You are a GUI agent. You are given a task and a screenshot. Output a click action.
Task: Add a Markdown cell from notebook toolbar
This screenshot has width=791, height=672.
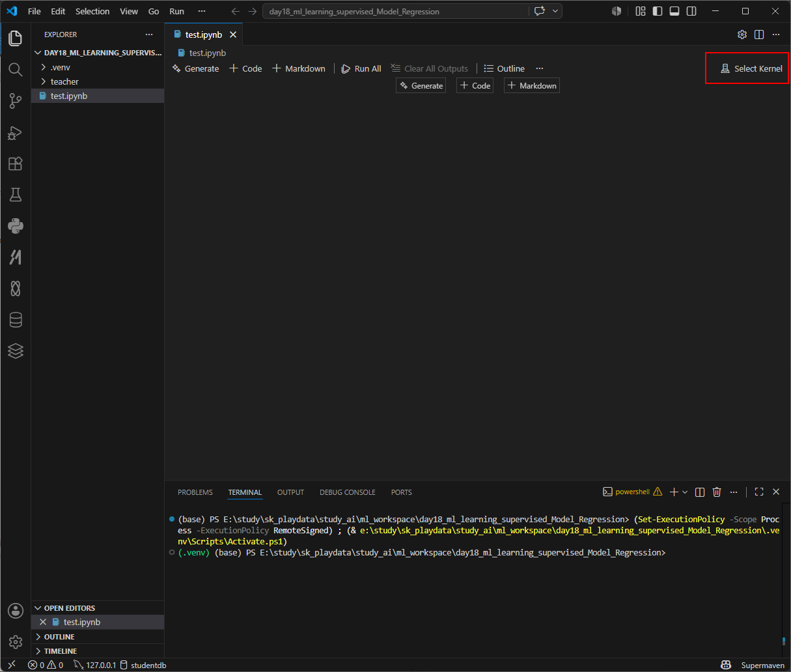coord(299,68)
